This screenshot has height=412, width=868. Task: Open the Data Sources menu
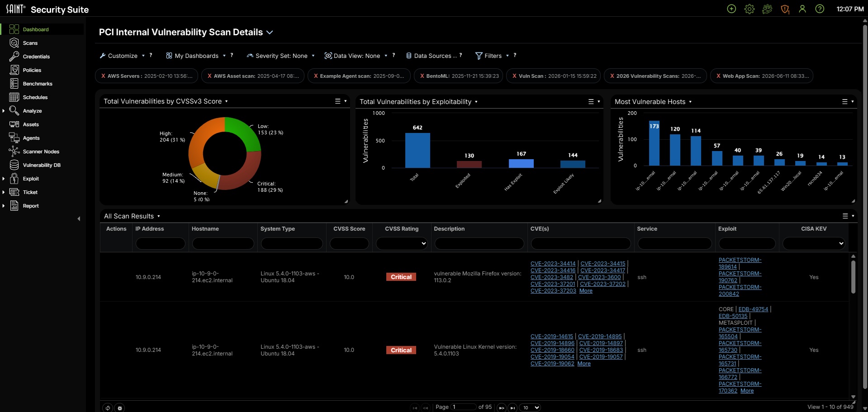pyautogui.click(x=432, y=56)
